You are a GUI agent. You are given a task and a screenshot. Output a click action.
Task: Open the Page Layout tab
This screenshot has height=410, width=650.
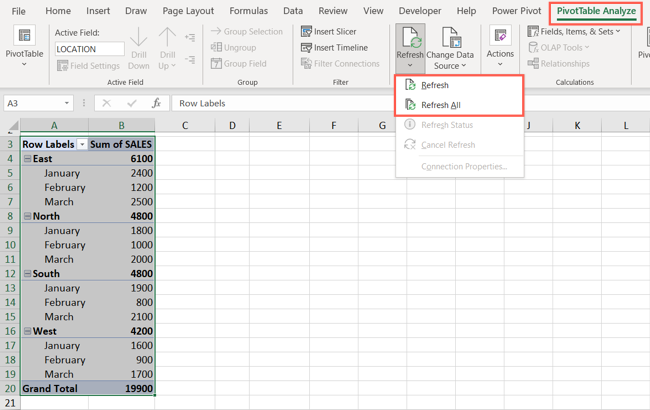188,11
